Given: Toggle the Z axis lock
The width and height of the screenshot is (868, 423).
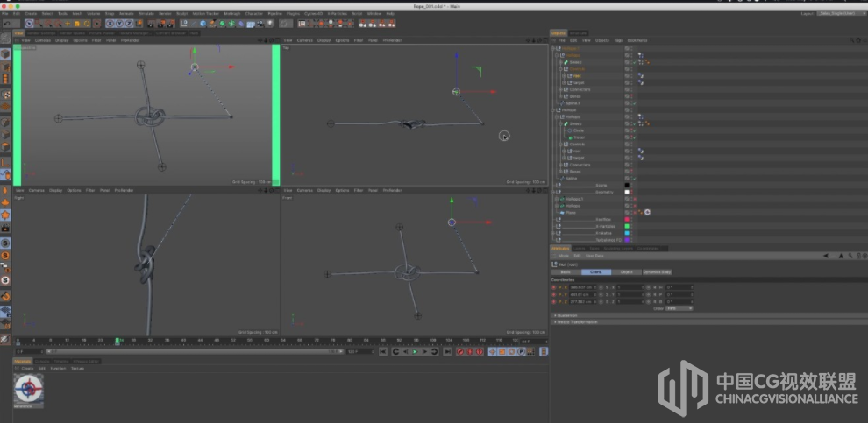Looking at the screenshot, I should (x=128, y=24).
